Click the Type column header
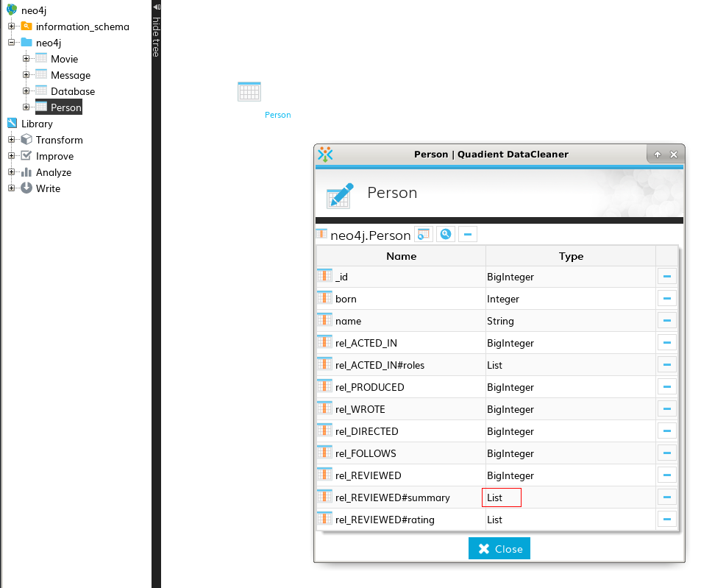The height and width of the screenshot is (588, 701). coord(571,256)
